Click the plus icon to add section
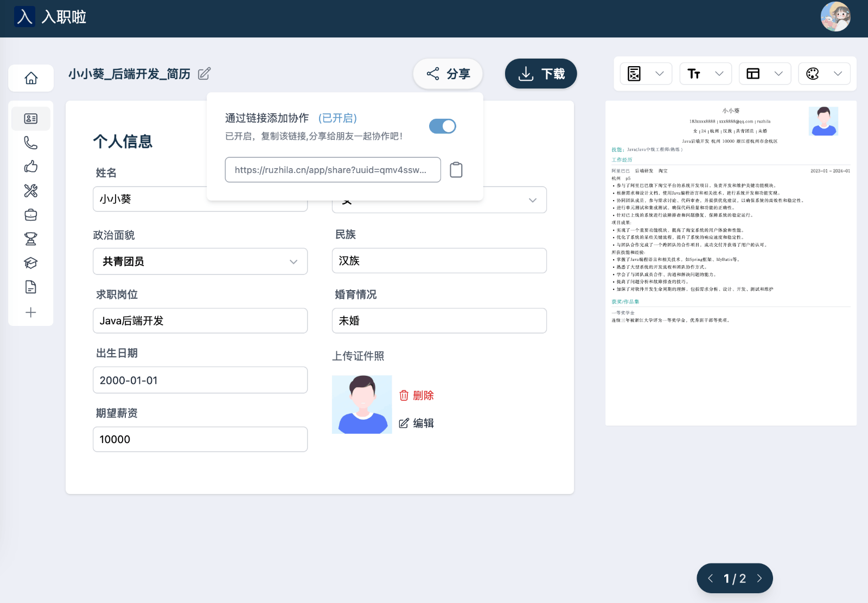 [x=31, y=312]
